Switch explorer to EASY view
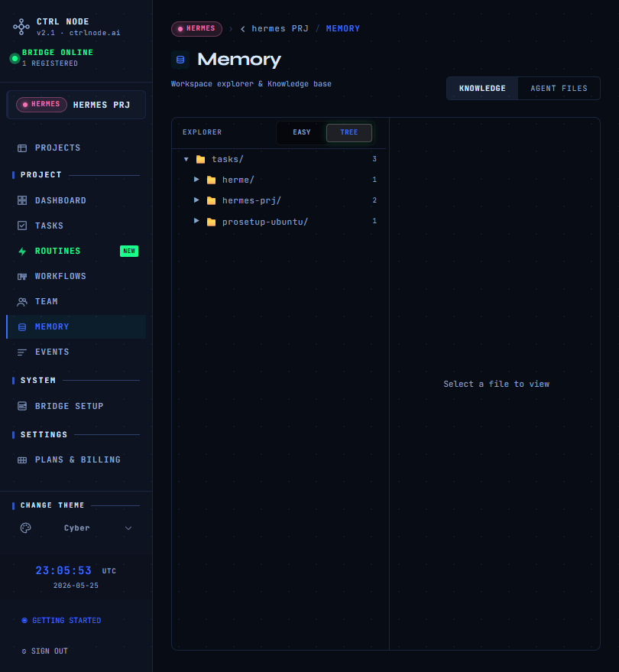 click(302, 132)
